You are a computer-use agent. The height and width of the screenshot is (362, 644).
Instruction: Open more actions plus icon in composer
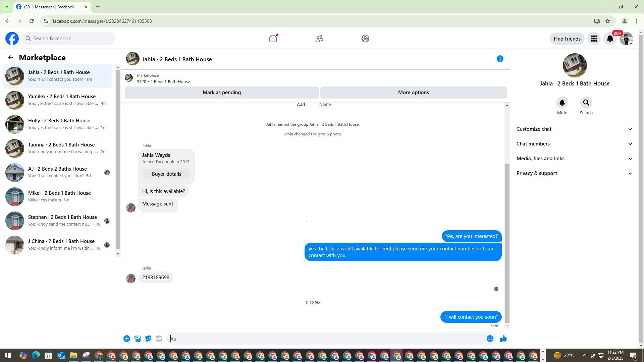pos(127,339)
